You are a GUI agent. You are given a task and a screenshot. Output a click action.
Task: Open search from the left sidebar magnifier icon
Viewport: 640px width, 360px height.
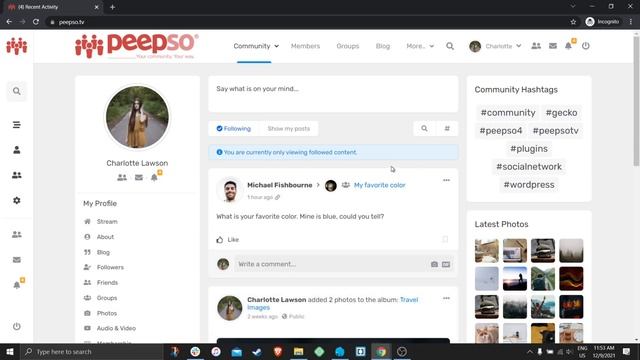coord(16,91)
